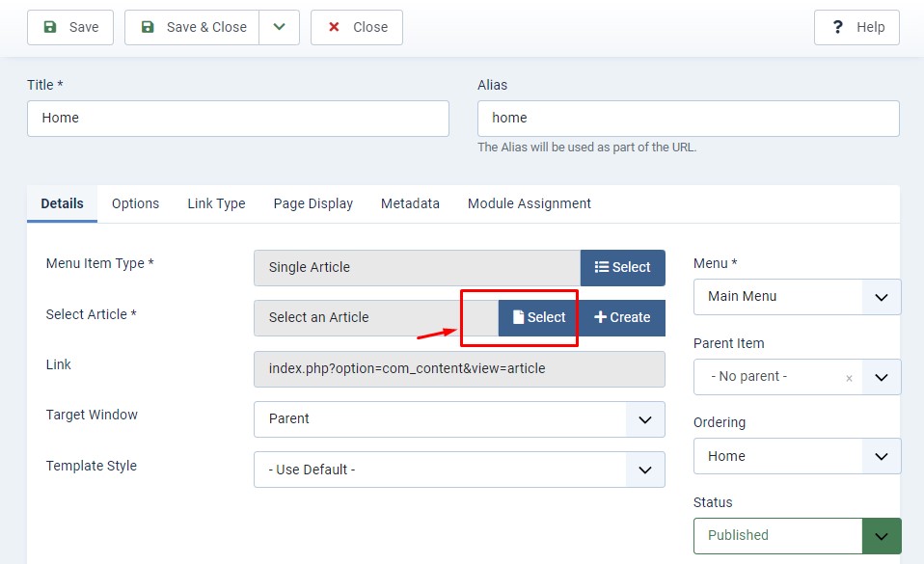Click Create article plus button
The width and height of the screenshot is (924, 564).
pos(622,317)
